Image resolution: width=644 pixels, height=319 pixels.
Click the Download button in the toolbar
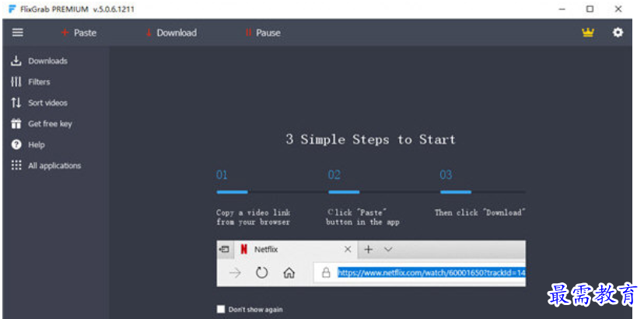171,33
